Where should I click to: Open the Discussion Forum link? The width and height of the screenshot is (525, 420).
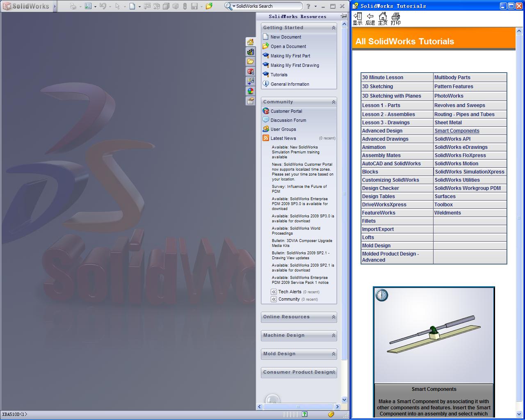click(x=288, y=120)
